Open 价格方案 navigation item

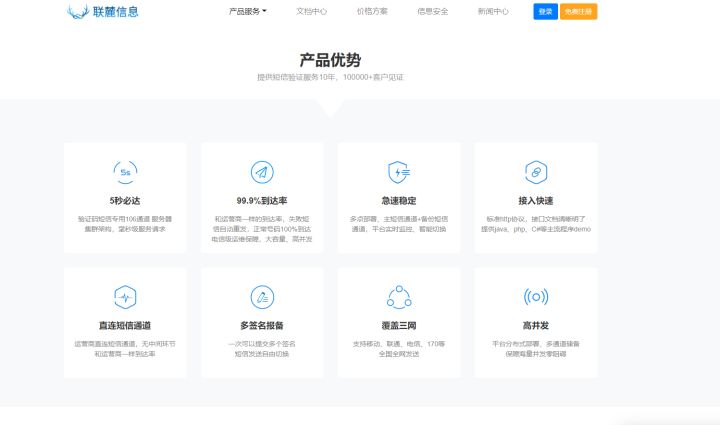[372, 11]
